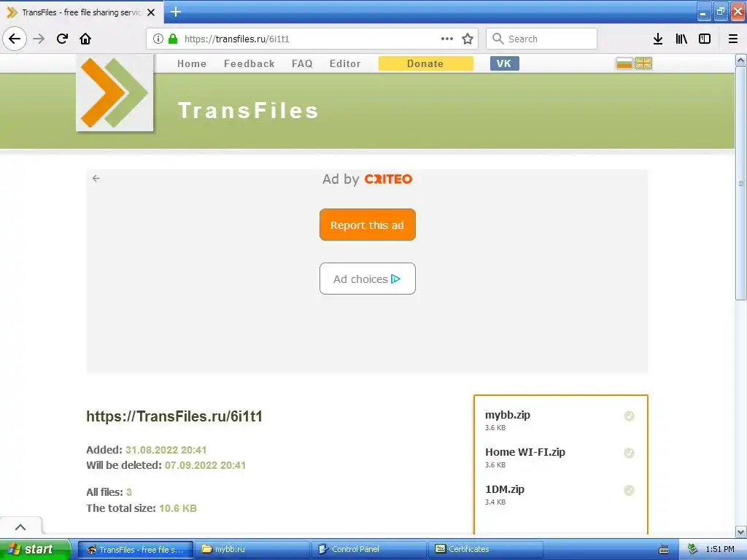Image resolution: width=747 pixels, height=560 pixels.
Task: Switch to Control Panel taskbar window
Action: pyautogui.click(x=369, y=549)
